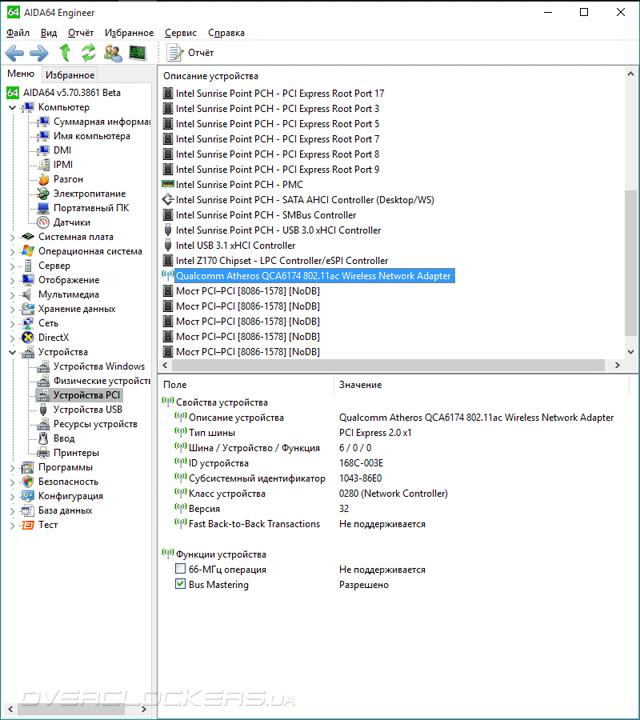Select Intel Z170 Chipset LPC Controller row

tap(282, 261)
